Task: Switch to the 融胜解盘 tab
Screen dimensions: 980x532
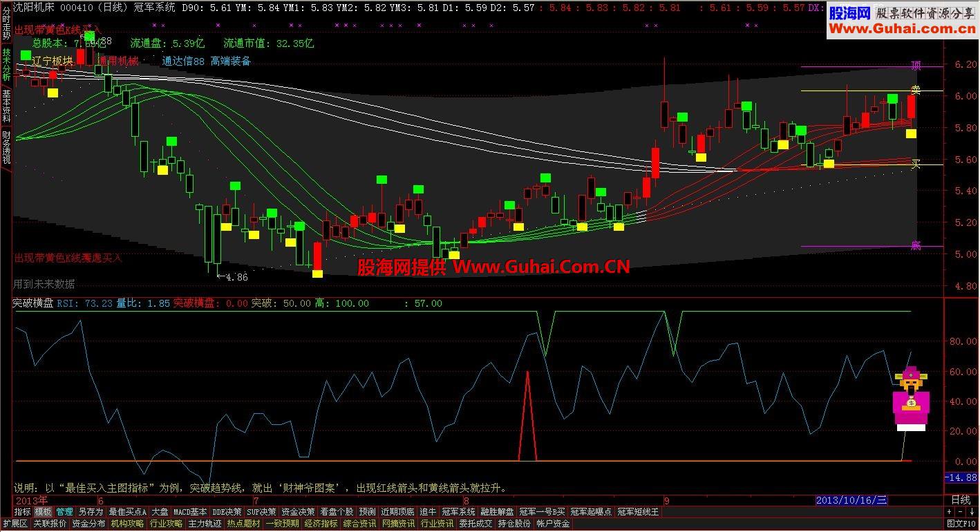Action: (497, 512)
